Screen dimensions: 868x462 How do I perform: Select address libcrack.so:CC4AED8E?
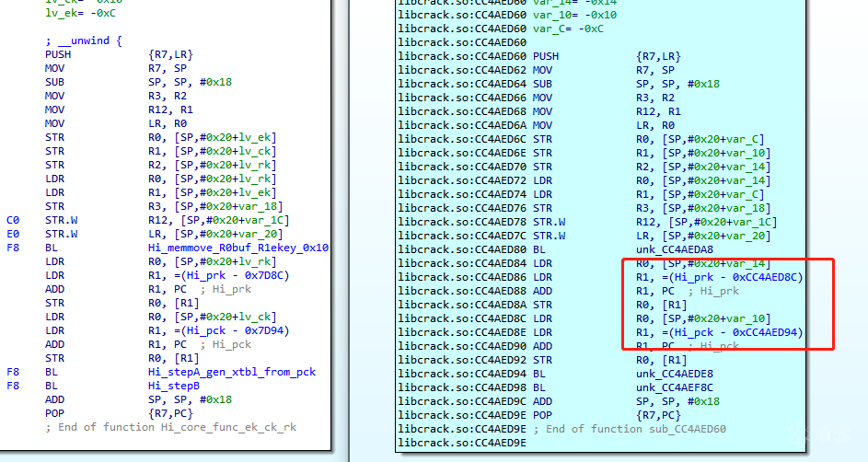click(462, 332)
